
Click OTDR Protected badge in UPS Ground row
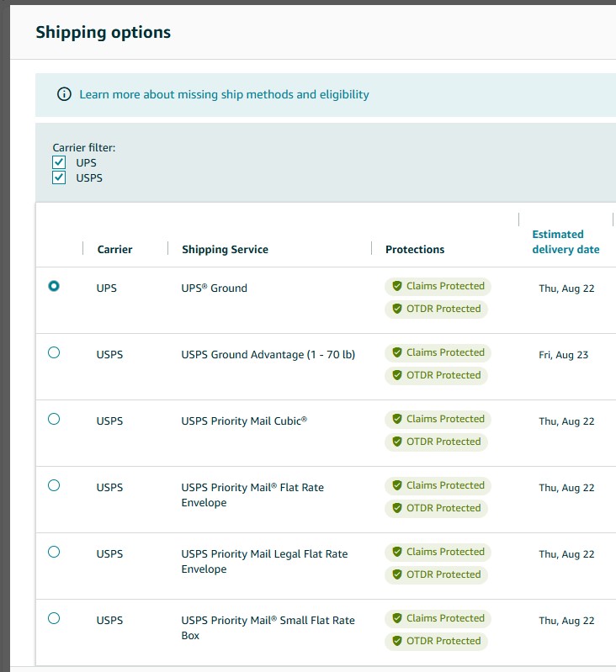coord(436,309)
